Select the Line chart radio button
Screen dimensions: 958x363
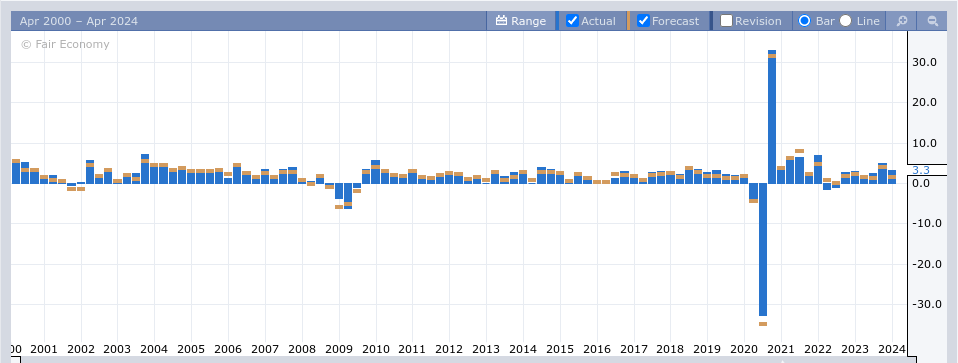[846, 21]
